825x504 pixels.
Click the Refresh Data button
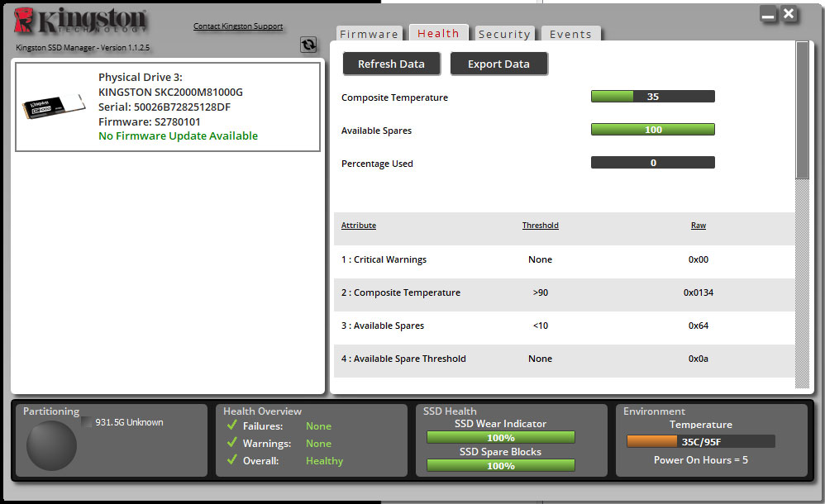pos(392,64)
